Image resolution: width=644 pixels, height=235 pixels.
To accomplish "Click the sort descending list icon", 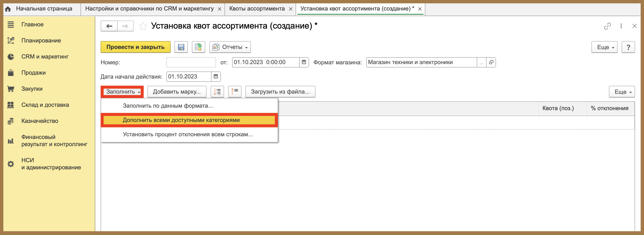I will [217, 92].
